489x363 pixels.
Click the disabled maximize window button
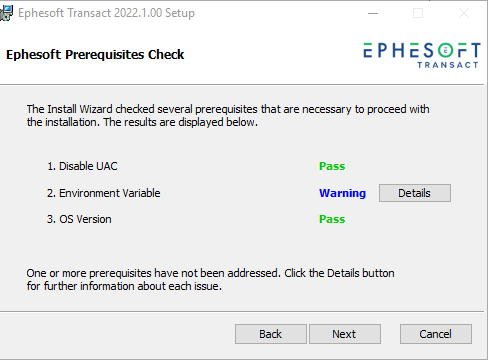pos(418,13)
